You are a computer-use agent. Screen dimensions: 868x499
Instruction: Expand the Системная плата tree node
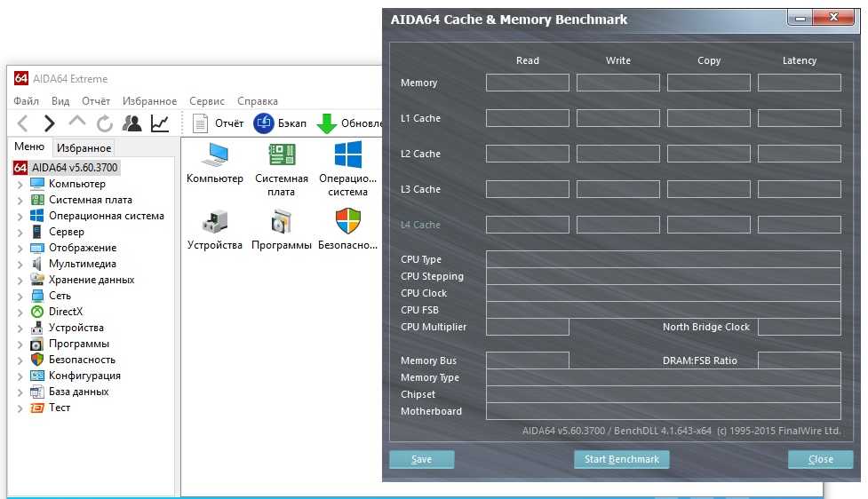(x=20, y=201)
